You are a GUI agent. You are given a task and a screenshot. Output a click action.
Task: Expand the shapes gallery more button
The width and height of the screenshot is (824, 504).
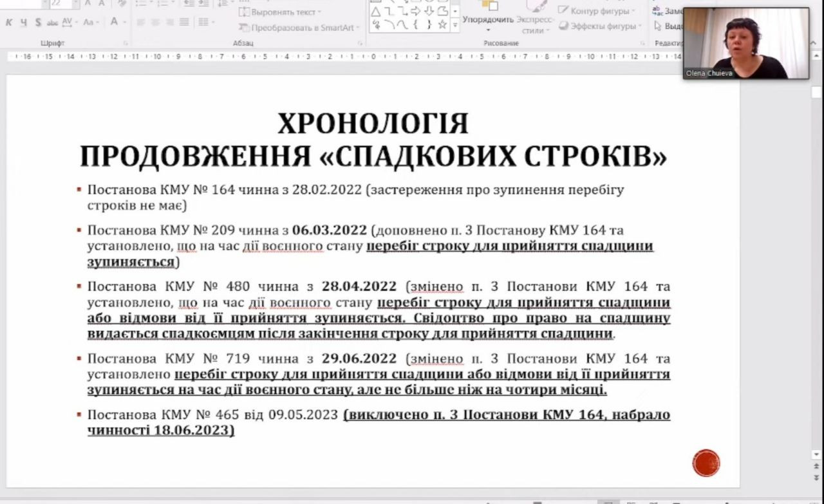pos(455,26)
